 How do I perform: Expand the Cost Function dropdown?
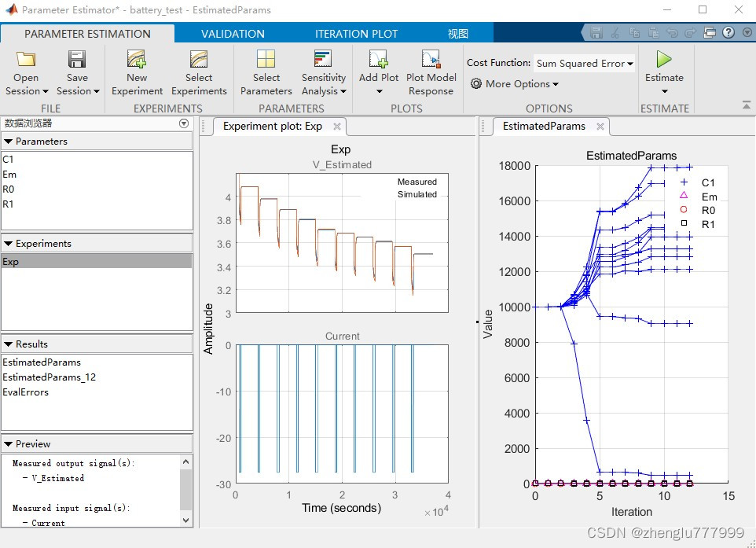(585, 63)
